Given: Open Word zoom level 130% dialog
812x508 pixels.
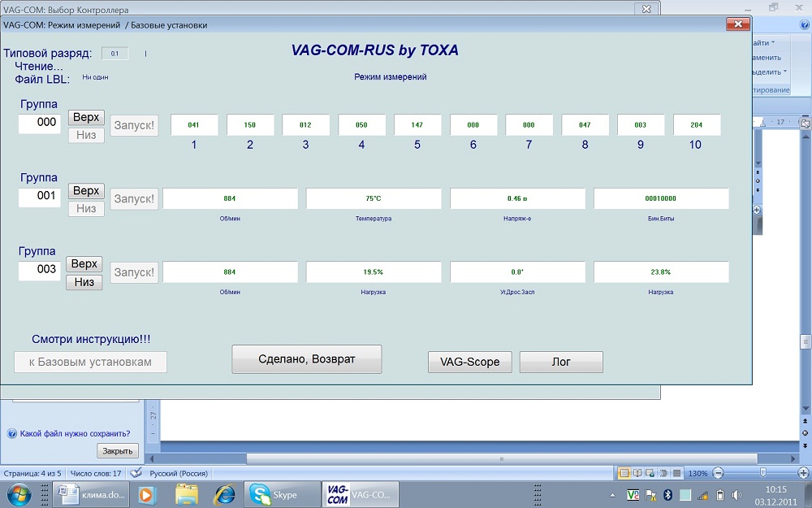Looking at the screenshot, I should (698, 473).
